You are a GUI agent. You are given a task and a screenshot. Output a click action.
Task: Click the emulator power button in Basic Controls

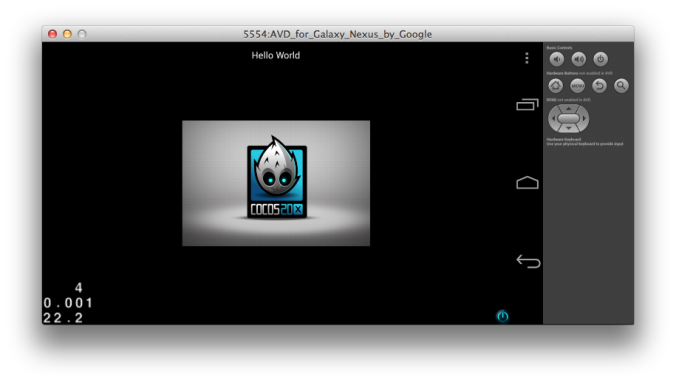point(601,59)
